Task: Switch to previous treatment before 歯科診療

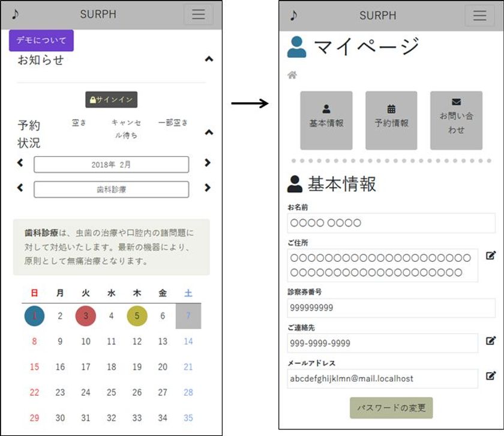Action: click(20, 187)
